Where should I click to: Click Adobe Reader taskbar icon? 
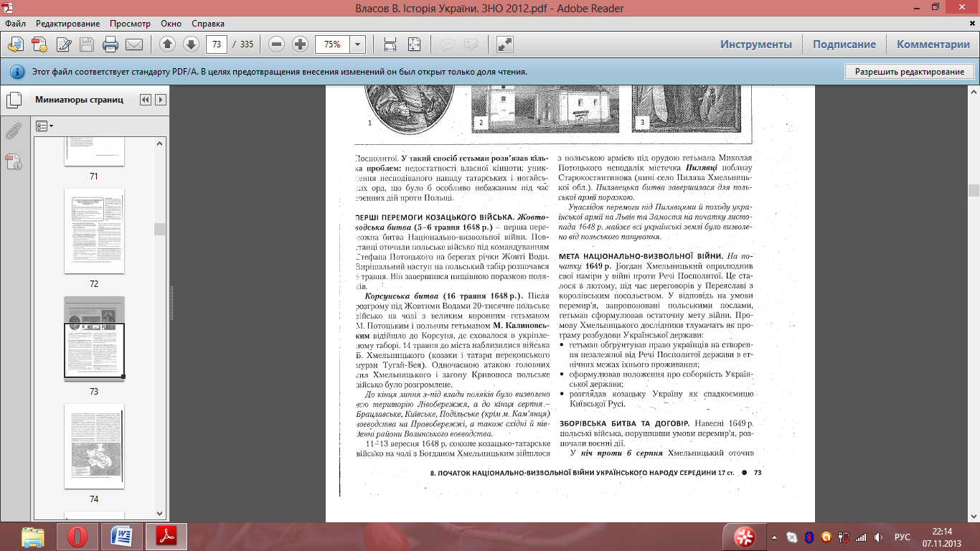166,537
